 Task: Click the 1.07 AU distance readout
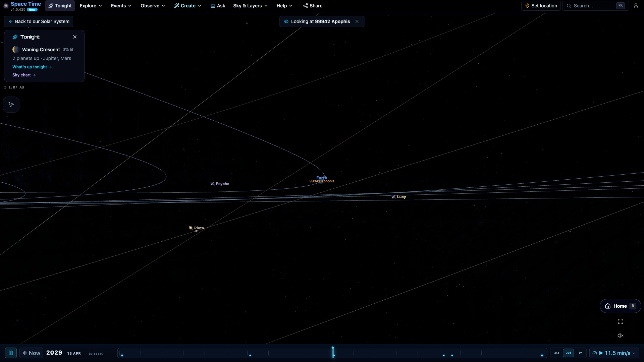pyautogui.click(x=14, y=87)
